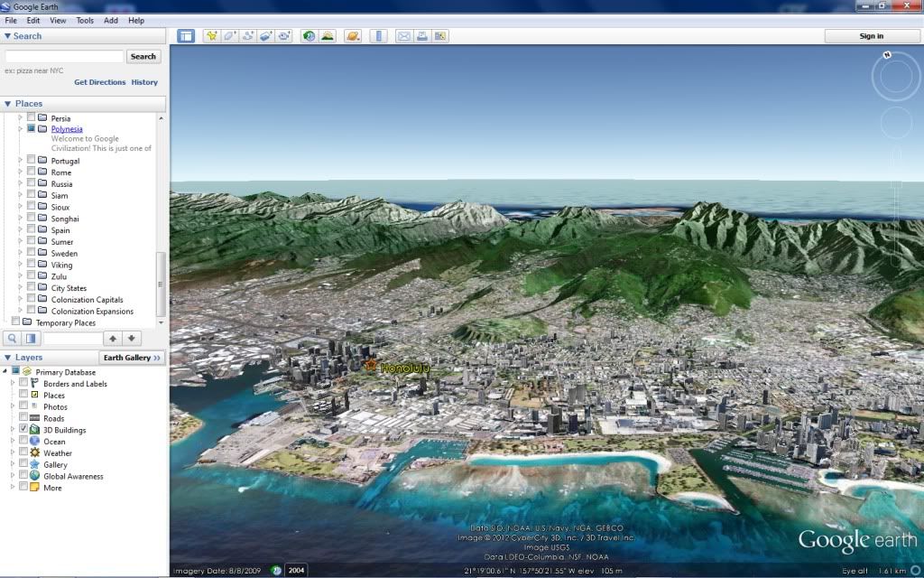The height and width of the screenshot is (578, 924).
Task: Expand the 3D Buildings layer tree
Action: coord(13,429)
